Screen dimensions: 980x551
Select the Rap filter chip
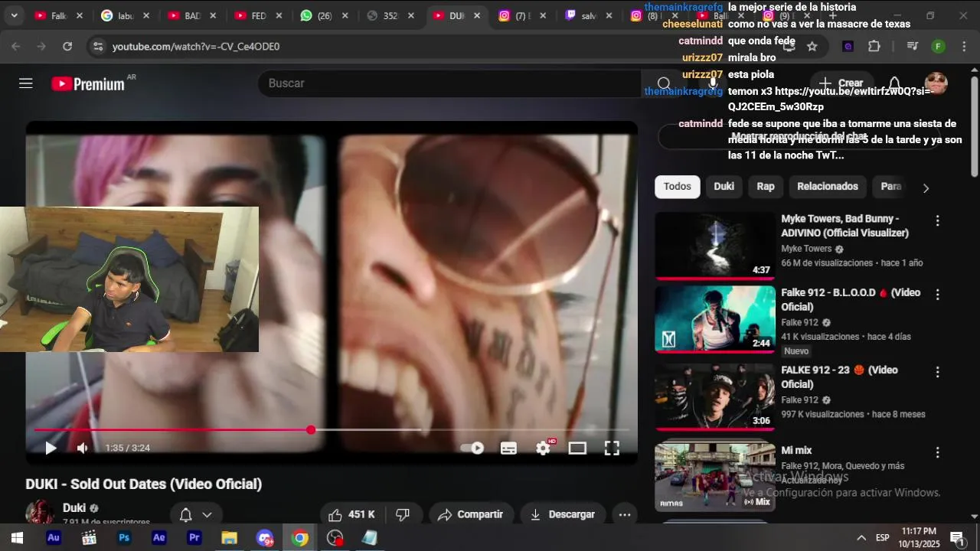[766, 187]
